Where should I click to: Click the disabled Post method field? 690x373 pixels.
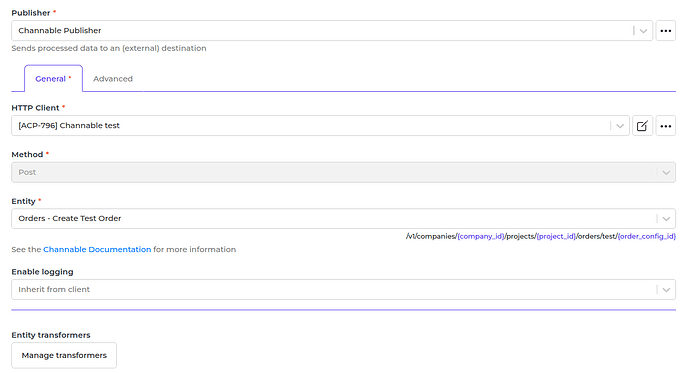point(343,172)
